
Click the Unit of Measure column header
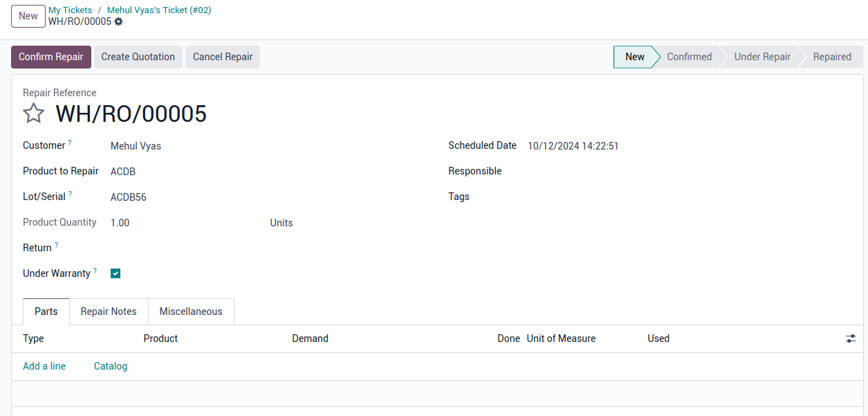click(x=561, y=338)
